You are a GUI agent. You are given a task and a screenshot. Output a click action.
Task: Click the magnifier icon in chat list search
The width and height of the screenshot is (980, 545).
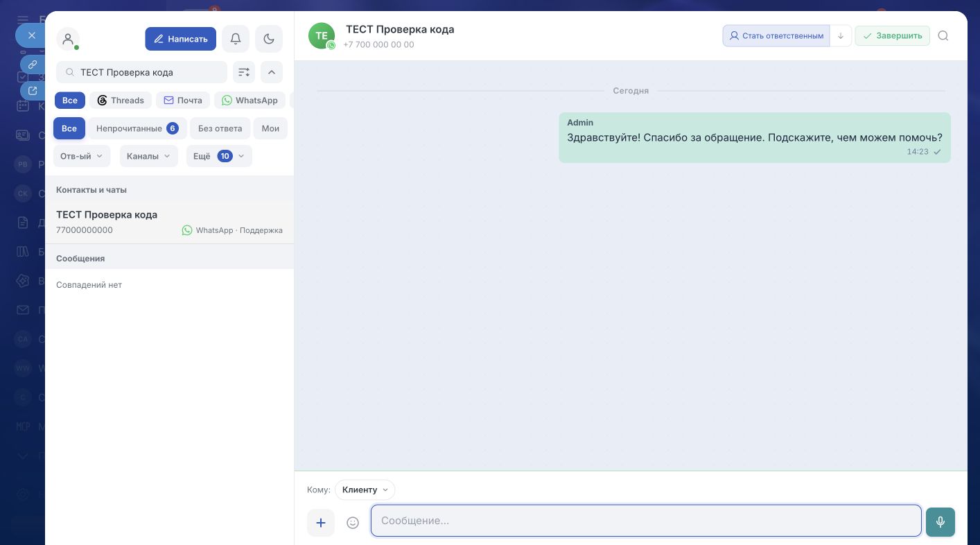click(70, 72)
